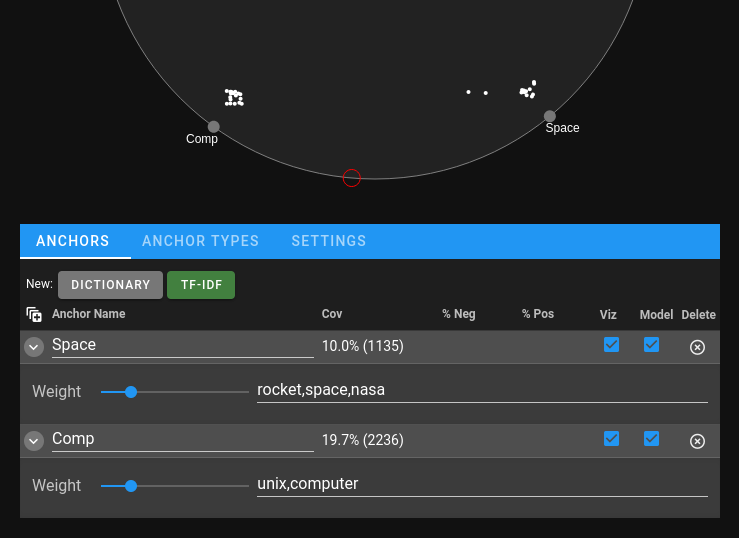The width and height of the screenshot is (739, 538).
Task: Click the add-all-anchors copy icon
Action: [x=34, y=314]
